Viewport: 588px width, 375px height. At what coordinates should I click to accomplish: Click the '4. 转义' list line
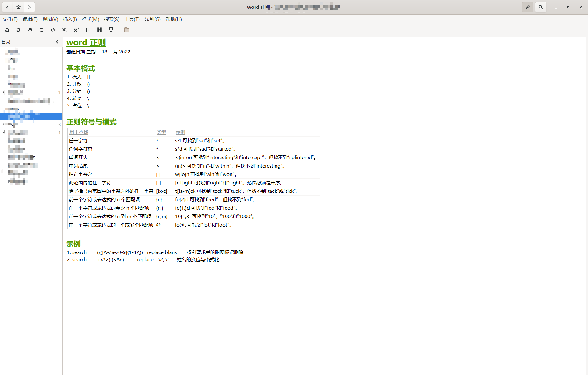pos(78,98)
